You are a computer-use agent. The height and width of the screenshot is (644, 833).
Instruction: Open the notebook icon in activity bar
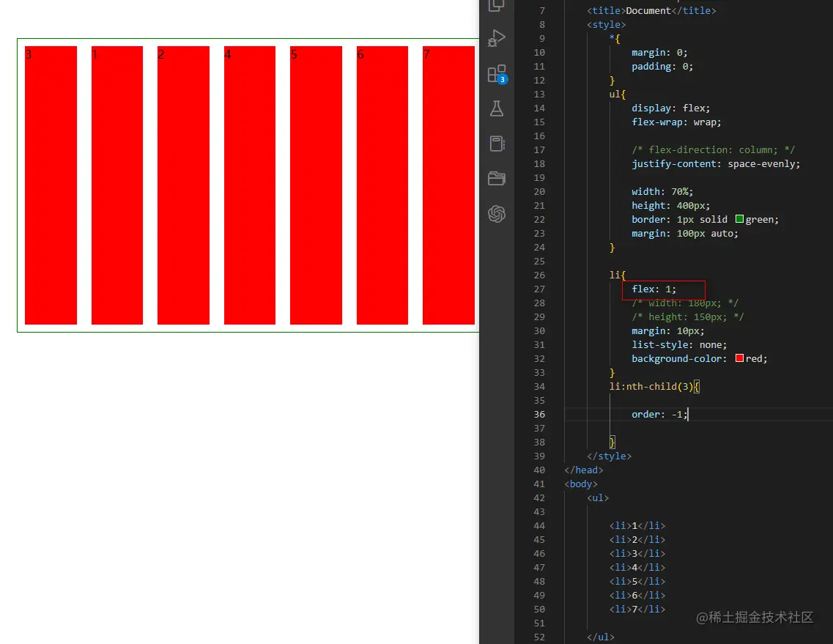(x=497, y=144)
